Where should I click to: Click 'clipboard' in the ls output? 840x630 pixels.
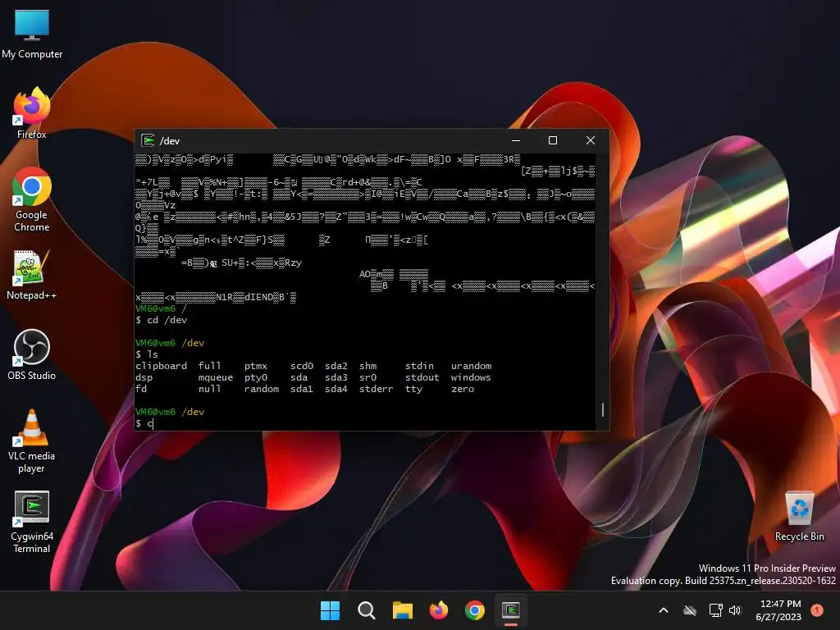click(x=162, y=366)
